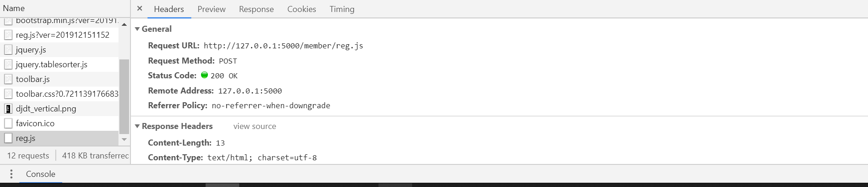Click the request list scroll-up arrow
The image size is (868, 187).
point(124,24)
